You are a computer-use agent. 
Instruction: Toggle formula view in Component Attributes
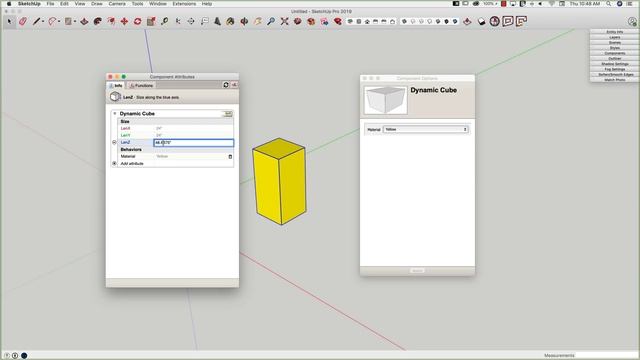(x=234, y=85)
